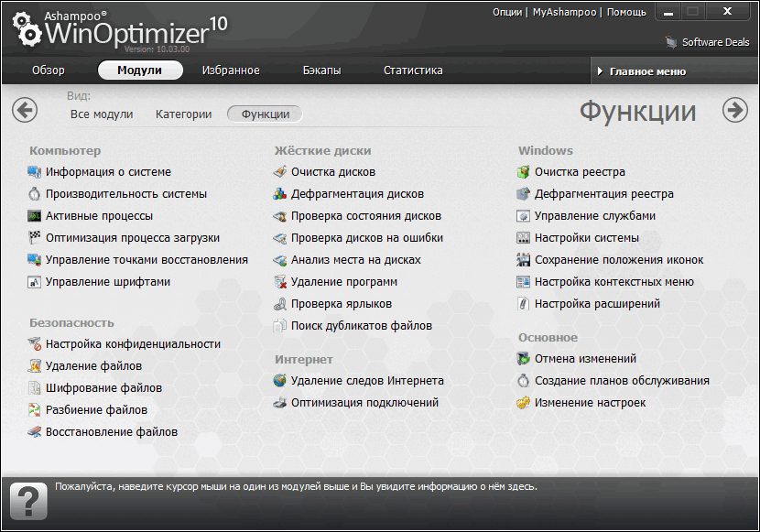Click the 'Проверка ярлыков' icon

click(279, 304)
